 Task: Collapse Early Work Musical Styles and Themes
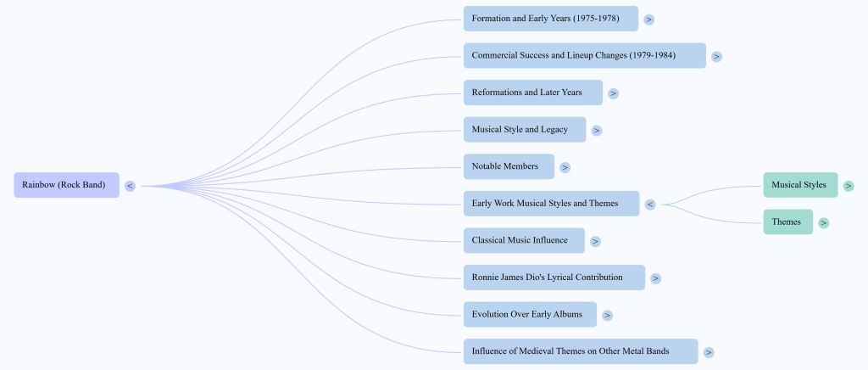[x=650, y=205]
